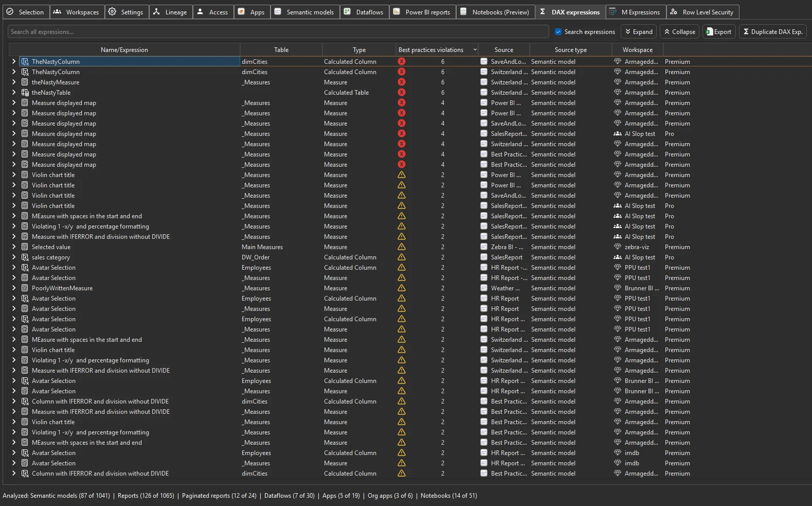812x506 pixels.
Task: Sort by Type column header
Action: coord(359,50)
